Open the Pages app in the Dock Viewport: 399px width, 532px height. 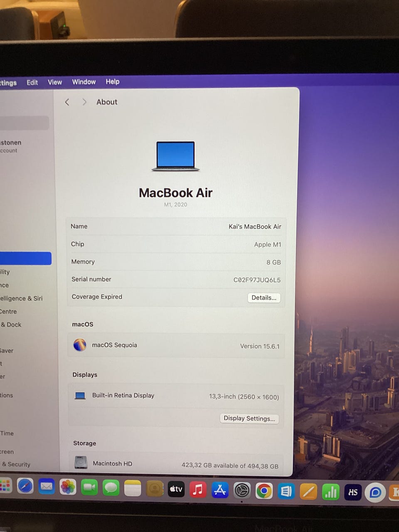pyautogui.click(x=308, y=492)
